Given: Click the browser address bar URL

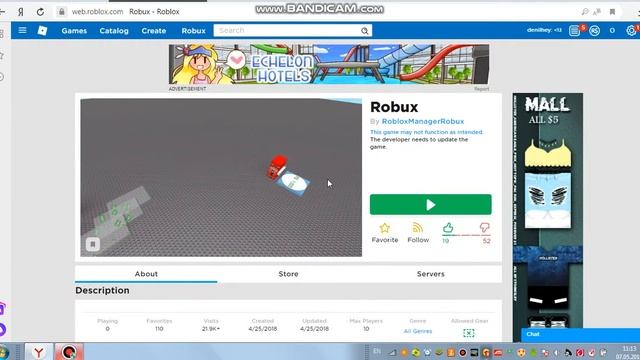Looking at the screenshot, I should coord(97,12).
